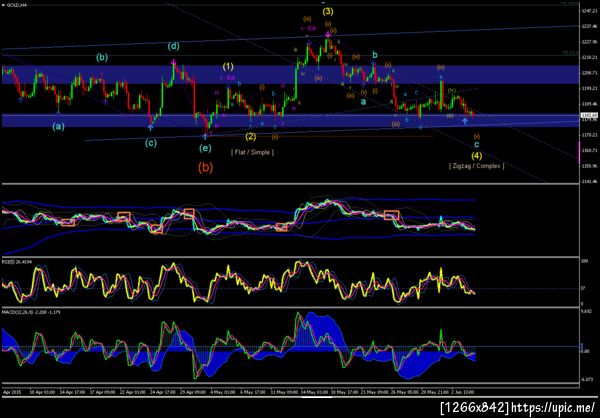Image resolution: width=600 pixels, height=418 pixels.
Task: Select the magenta arrow at the wave (d) peak
Action: (174, 62)
